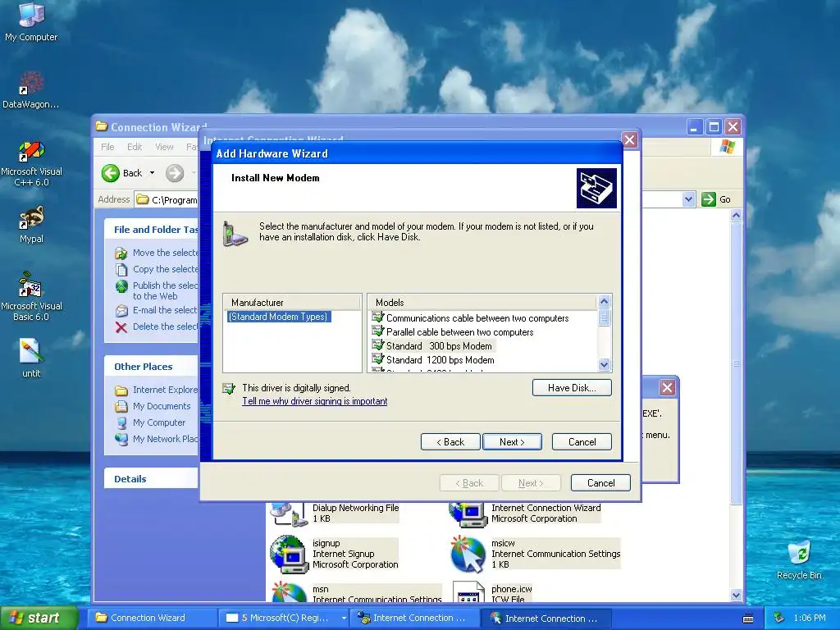Click Next in Add Hardware Wizard
Screen dimensions: 840x630
click(x=512, y=442)
